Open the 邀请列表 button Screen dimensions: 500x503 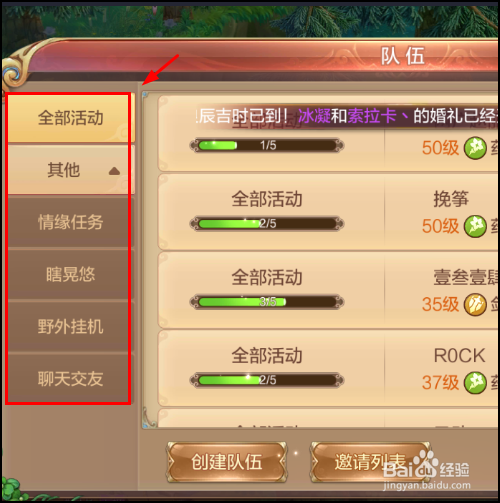tap(370, 462)
